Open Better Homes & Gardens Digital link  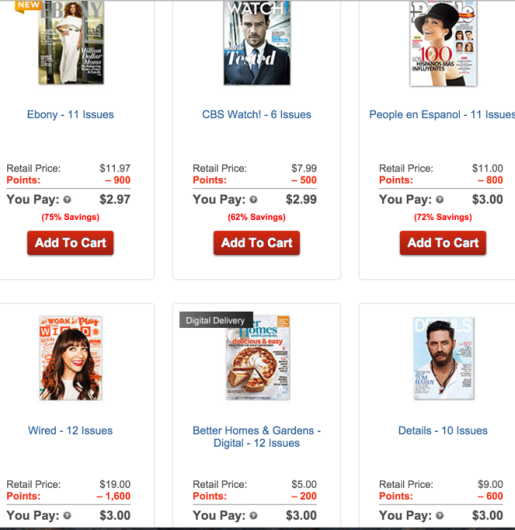click(256, 437)
